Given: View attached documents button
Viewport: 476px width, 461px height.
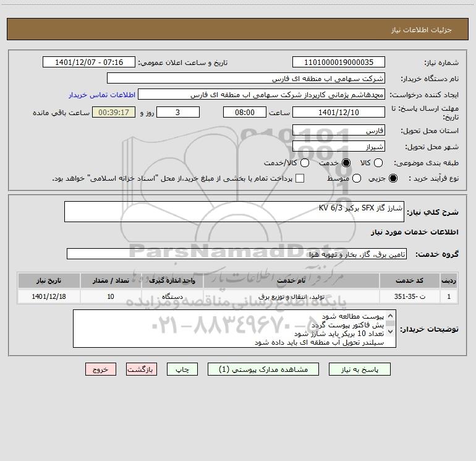Looking at the screenshot, I should pyautogui.click(x=263, y=369).
